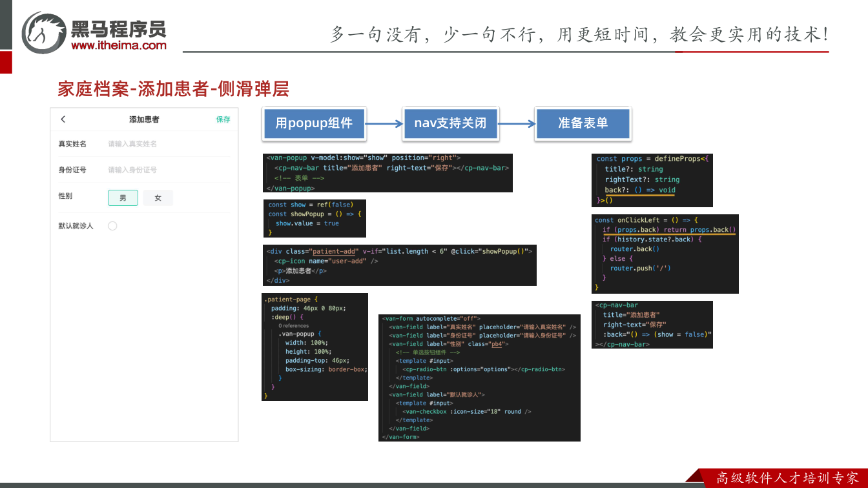Screen dimensions: 868x488
Task: Click the slide title 家庭档案-添加患者-侧滑弹层
Action: [x=173, y=89]
